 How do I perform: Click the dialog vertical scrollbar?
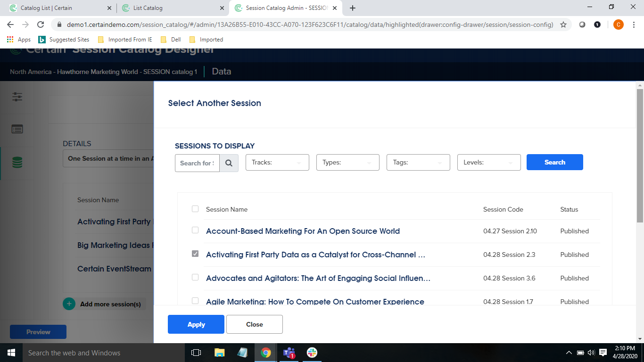tap(640, 156)
